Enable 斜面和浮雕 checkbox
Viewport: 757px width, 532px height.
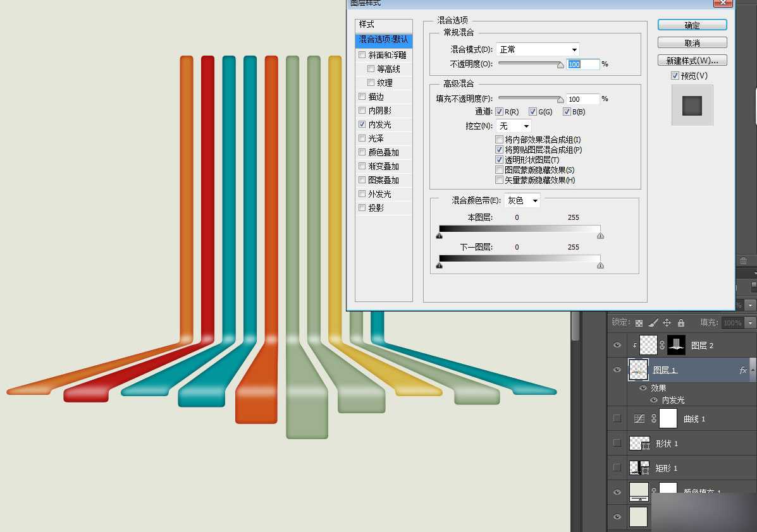point(362,55)
